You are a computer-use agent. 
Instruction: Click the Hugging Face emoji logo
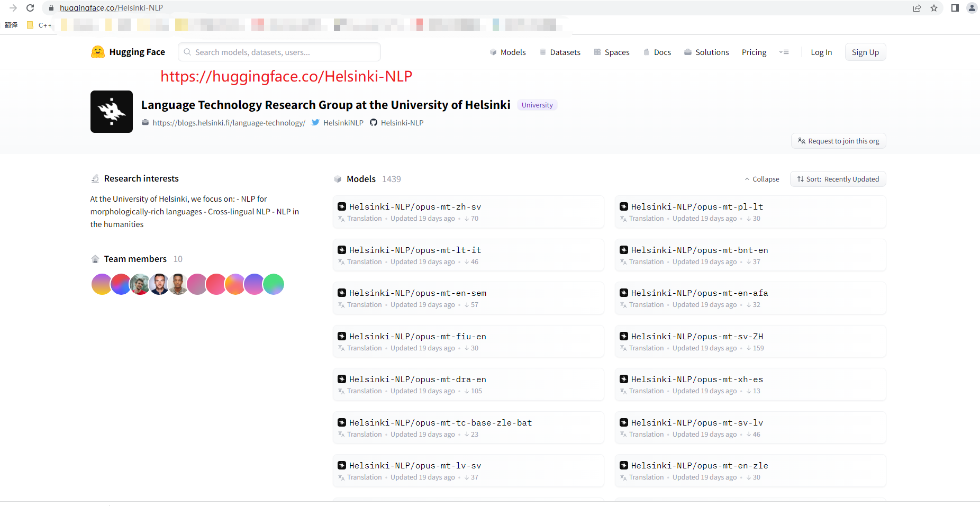click(x=97, y=52)
